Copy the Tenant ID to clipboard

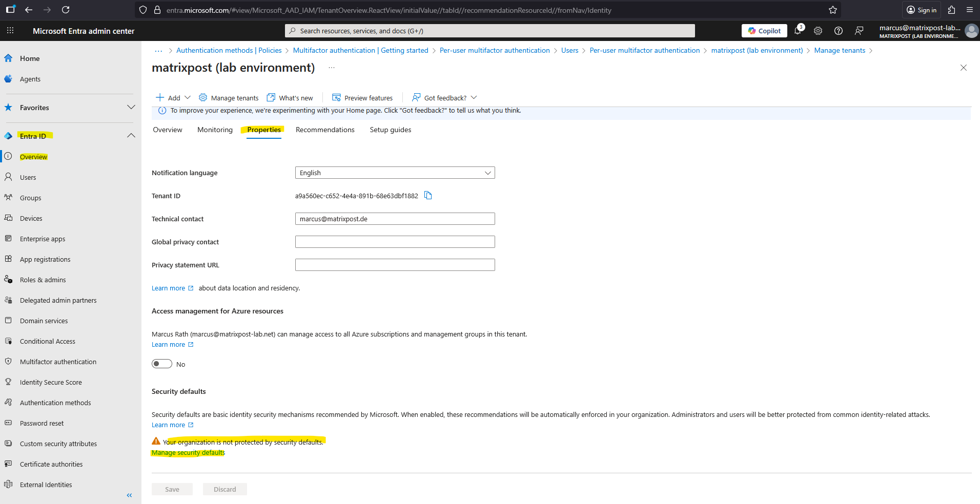[x=428, y=196]
